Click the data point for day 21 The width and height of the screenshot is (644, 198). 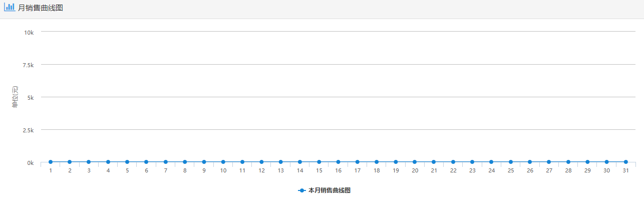pos(434,162)
